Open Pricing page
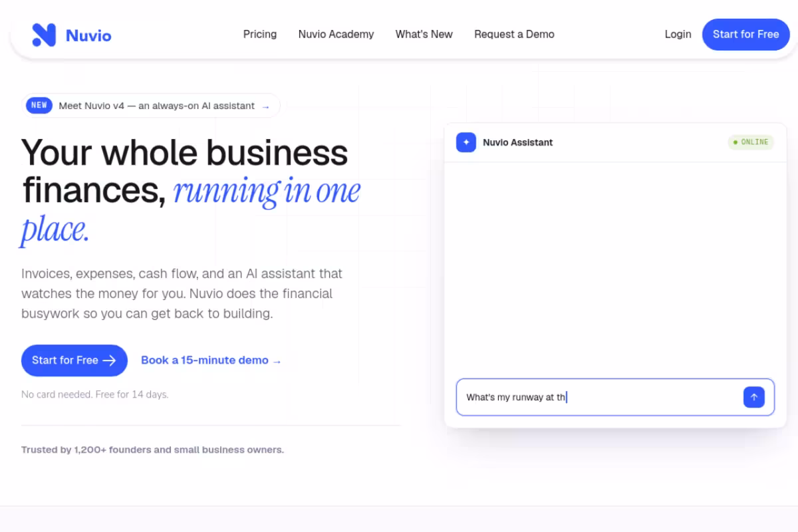Image resolution: width=798 pixels, height=532 pixels. coord(260,34)
